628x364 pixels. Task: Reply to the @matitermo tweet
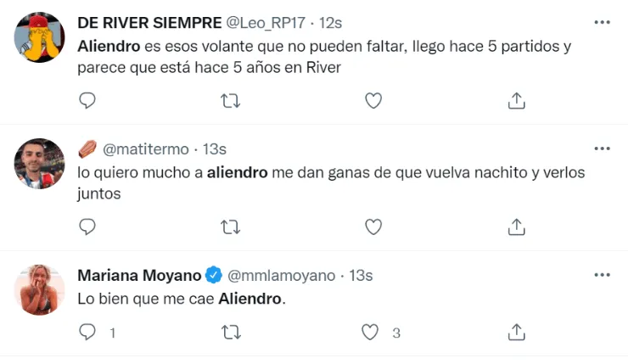point(87,227)
